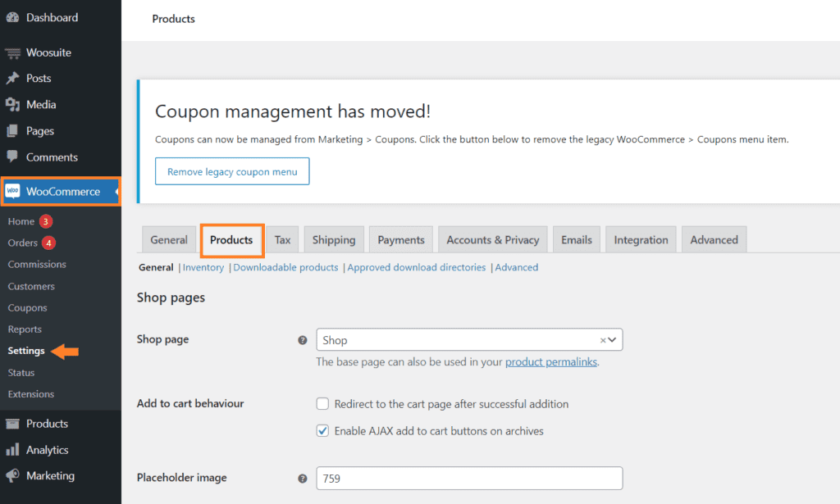Select the General products subsection
This screenshot has height=504, width=840.
tap(156, 267)
